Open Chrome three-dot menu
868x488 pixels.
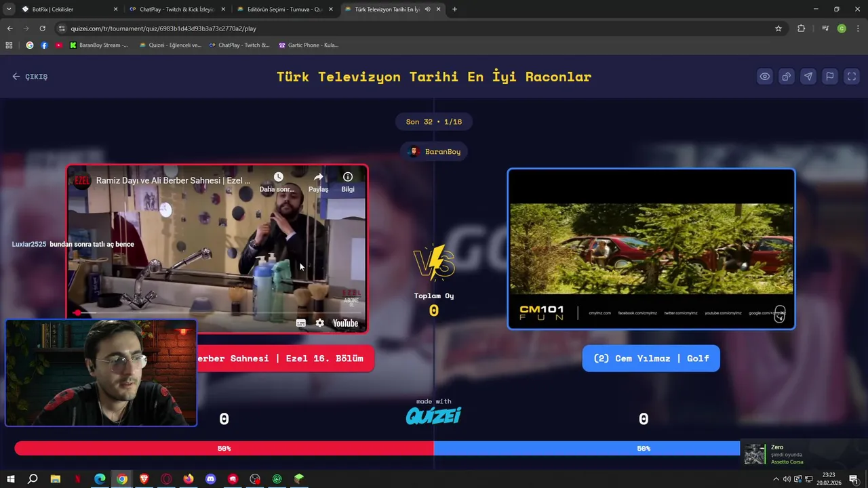(858, 28)
